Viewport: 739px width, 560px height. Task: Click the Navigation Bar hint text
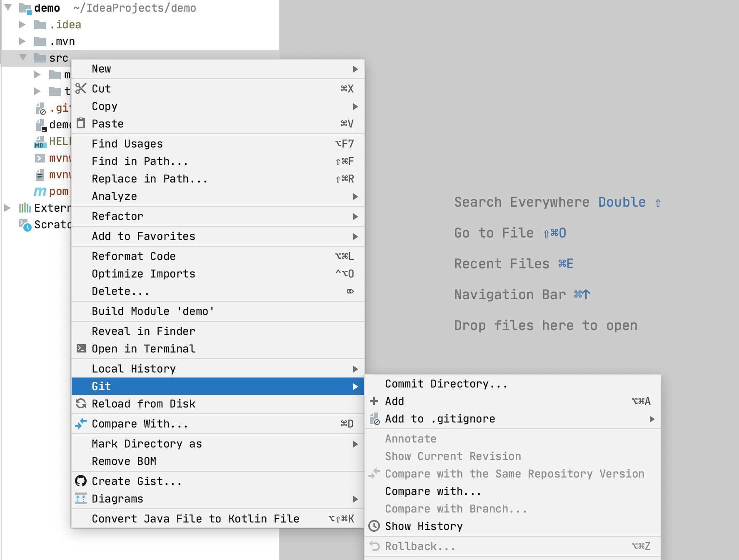coord(510,294)
